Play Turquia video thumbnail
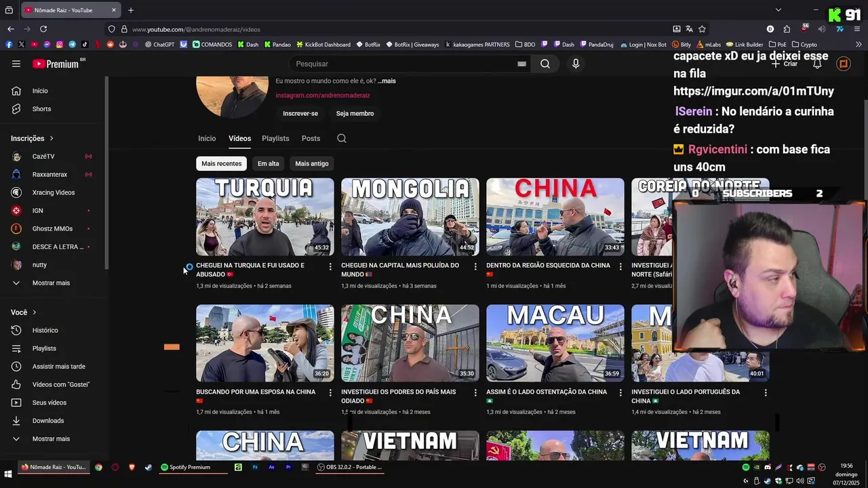The height and width of the screenshot is (488, 868). click(265, 217)
